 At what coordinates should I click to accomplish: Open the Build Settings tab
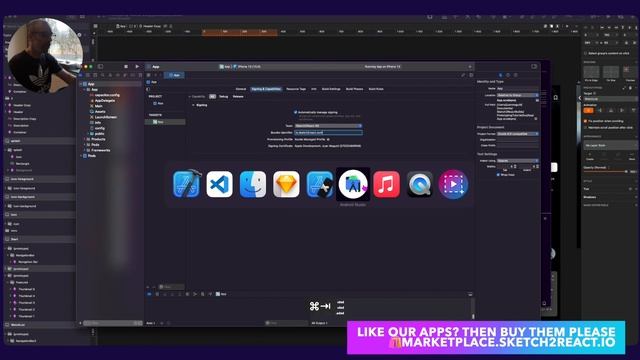[x=331, y=89]
